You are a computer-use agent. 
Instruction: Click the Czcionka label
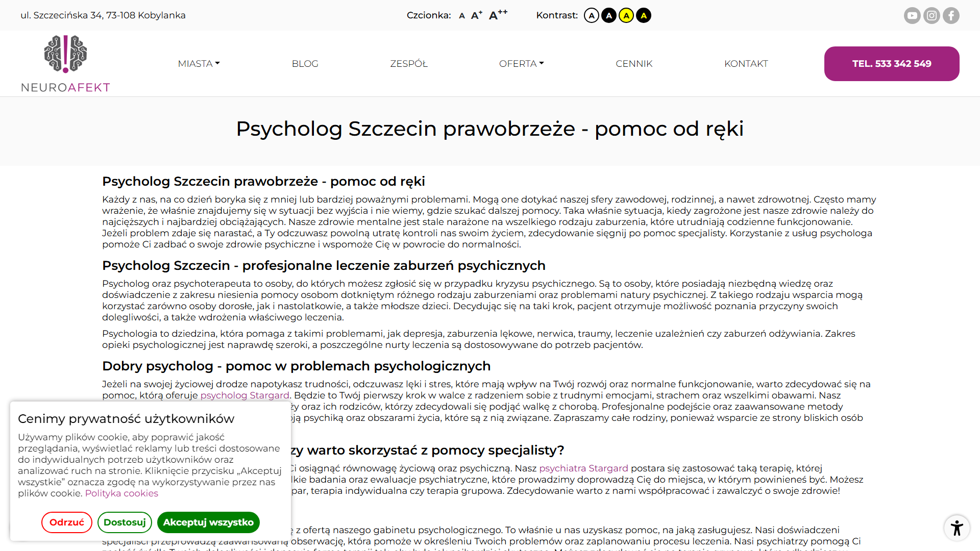click(x=429, y=15)
